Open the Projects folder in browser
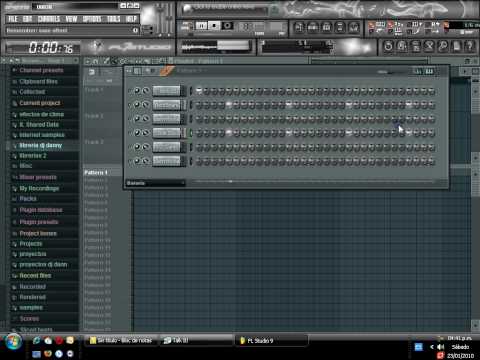The height and width of the screenshot is (360, 480). pos(31,244)
